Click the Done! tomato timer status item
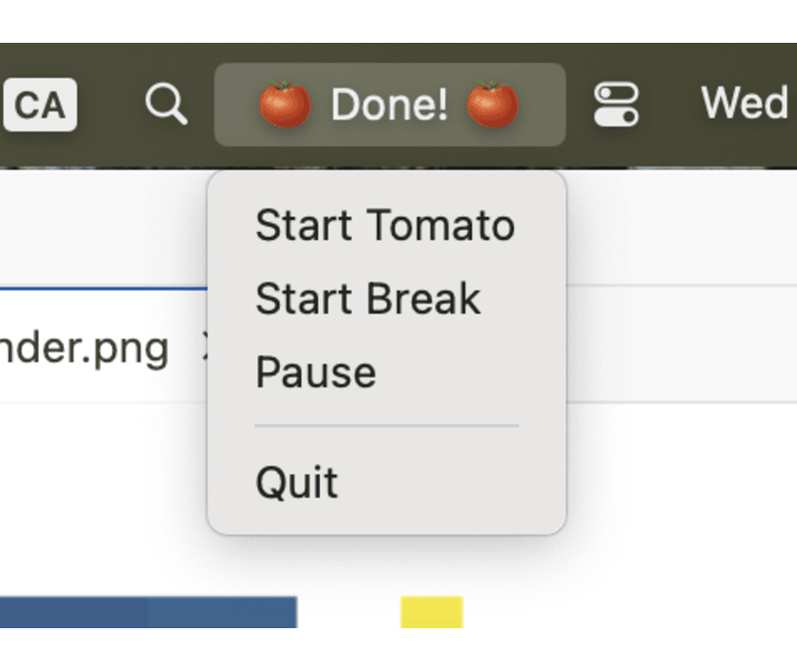 (x=390, y=105)
